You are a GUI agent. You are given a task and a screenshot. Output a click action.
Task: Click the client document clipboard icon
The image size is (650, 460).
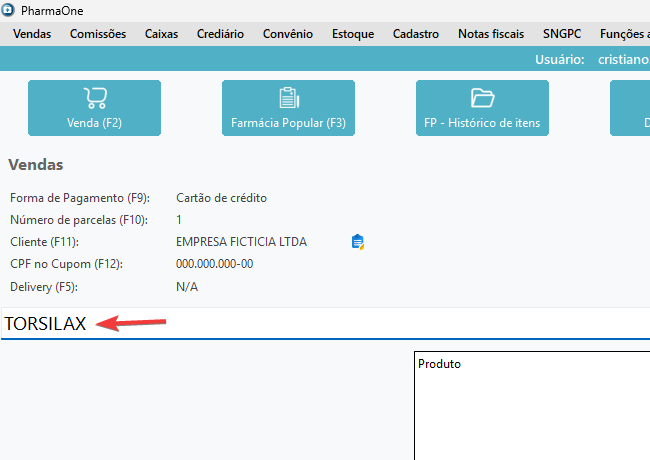pyautogui.click(x=357, y=242)
